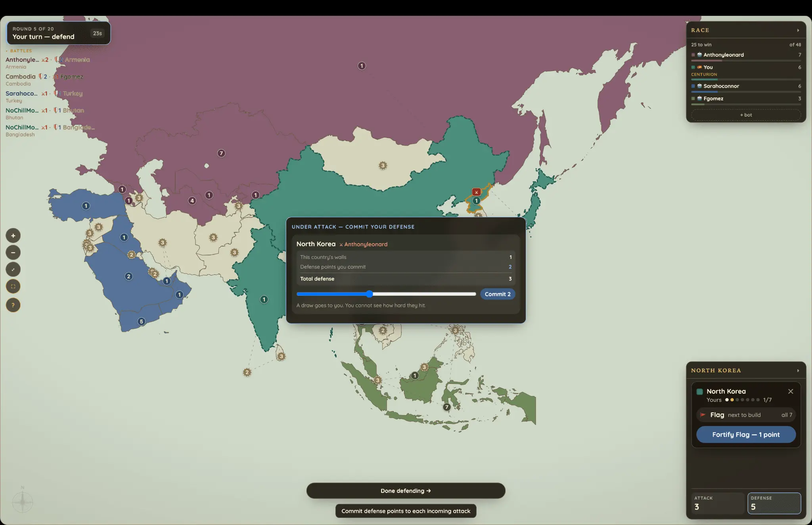This screenshot has height=525, width=812.
Task: Click the zoom out minus button
Action: 13,253
